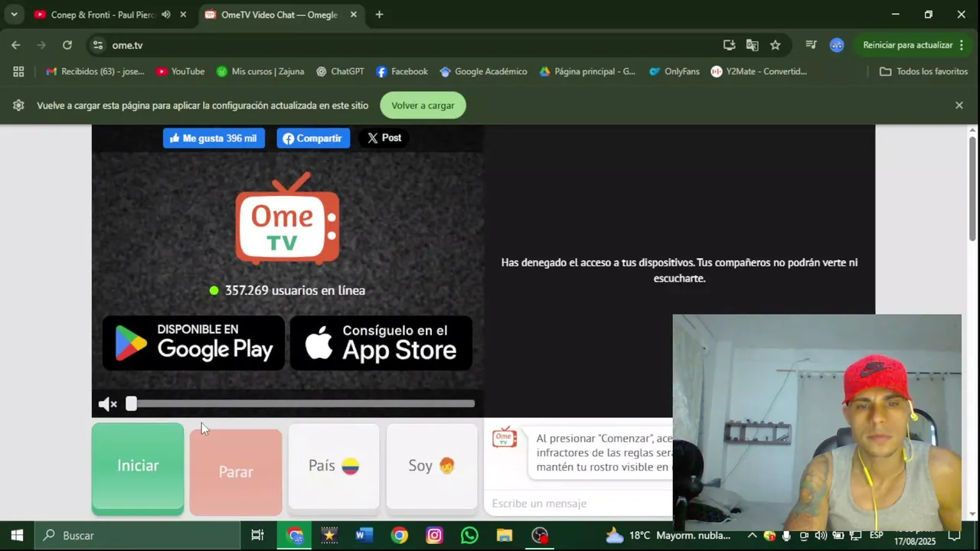Open the Y2Mate bookmark
The width and height of the screenshot is (980, 551).
point(759,71)
